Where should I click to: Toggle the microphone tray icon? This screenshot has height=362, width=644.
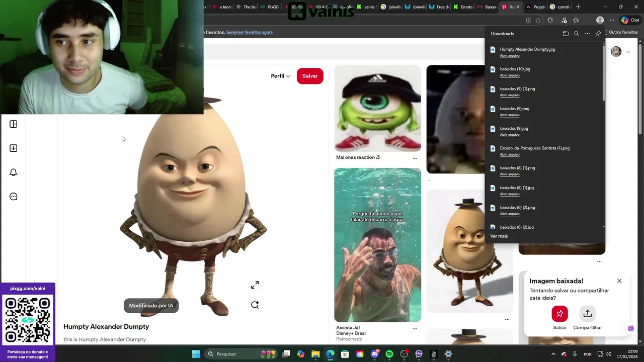575,354
